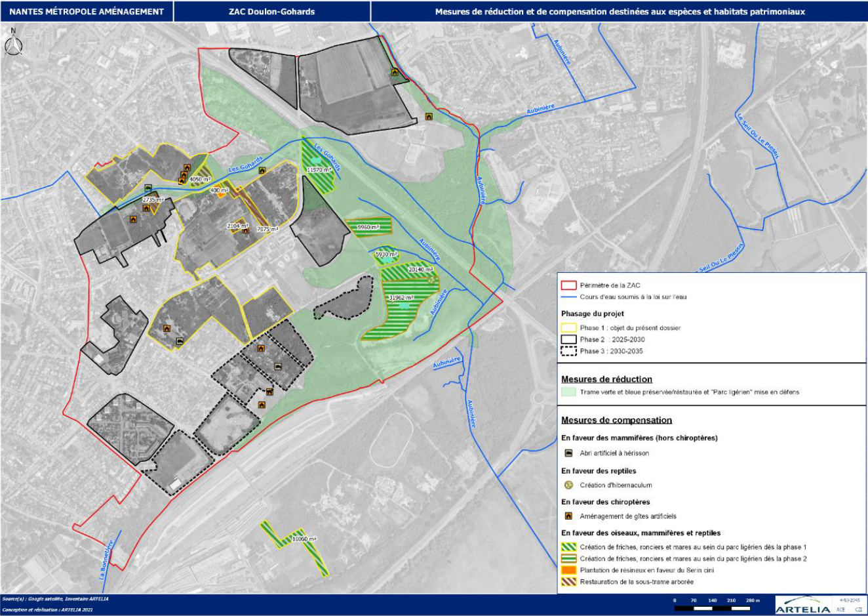
Task: Click the 31962 m² area label
Action: [401, 297]
